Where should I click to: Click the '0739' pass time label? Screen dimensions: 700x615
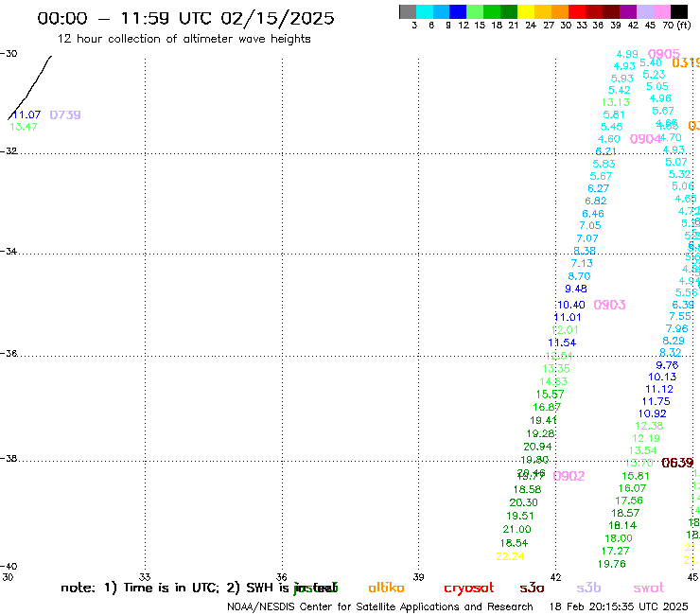pyautogui.click(x=65, y=115)
